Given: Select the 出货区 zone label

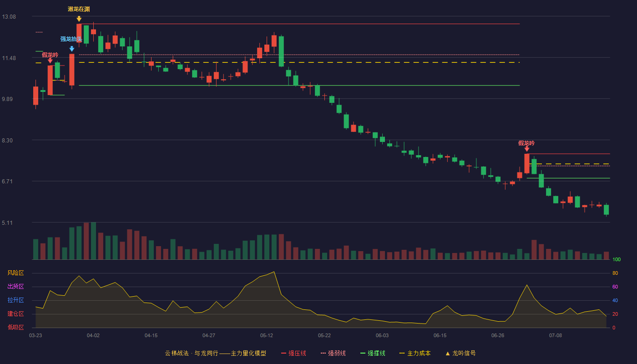Looking at the screenshot, I should point(15,287).
